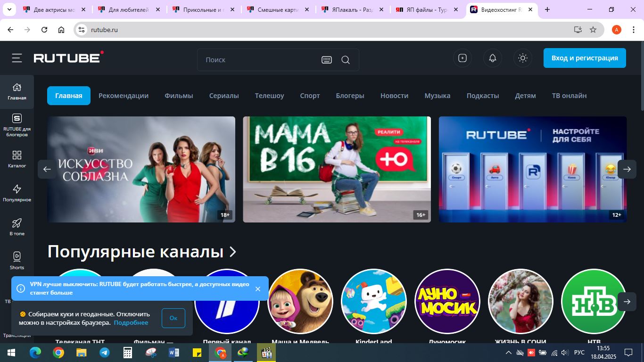Open File Explorer from the taskbar

(x=81, y=352)
